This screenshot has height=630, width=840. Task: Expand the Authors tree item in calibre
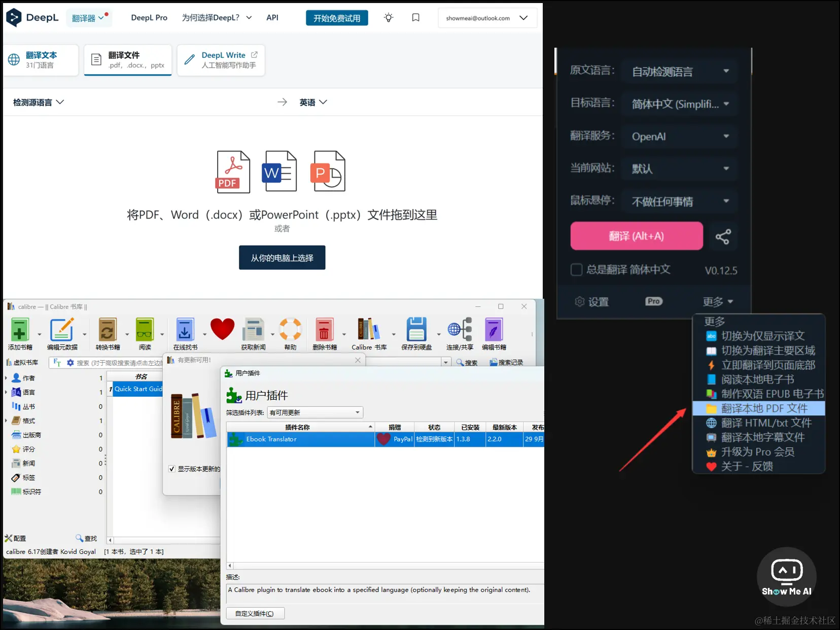pos(6,378)
